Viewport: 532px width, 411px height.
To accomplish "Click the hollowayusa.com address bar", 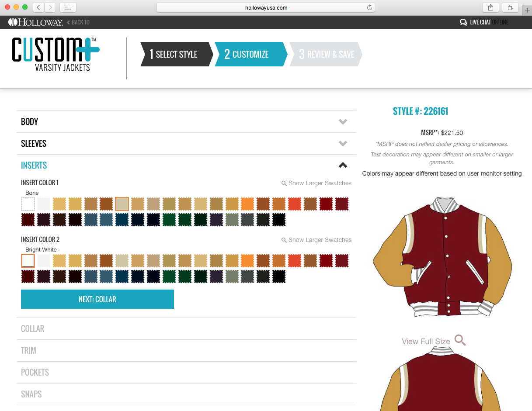I will [265, 7].
